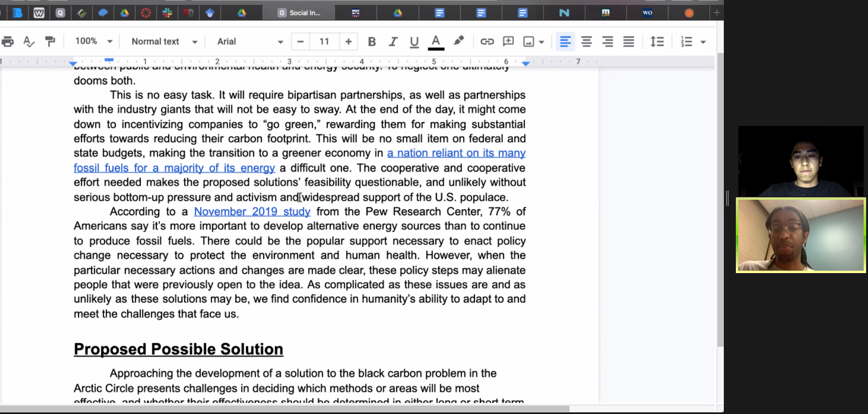Open a new browser tab
868x414 pixels.
717,13
